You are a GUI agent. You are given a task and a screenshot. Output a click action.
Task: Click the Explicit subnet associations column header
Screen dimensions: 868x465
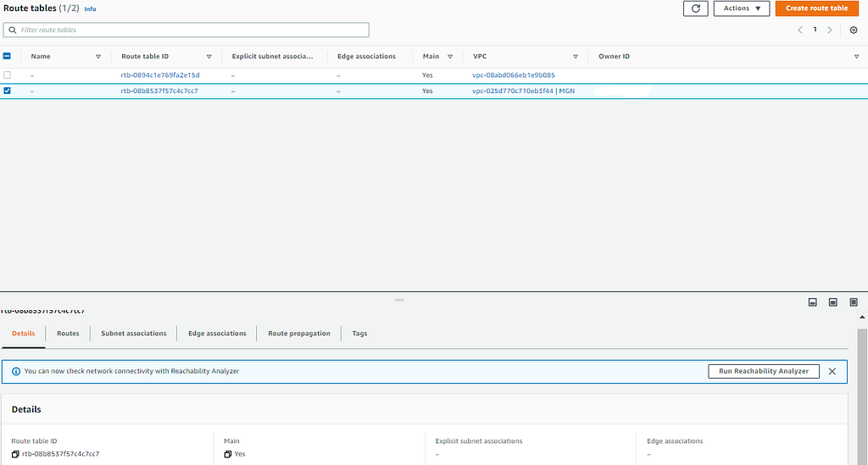click(272, 57)
